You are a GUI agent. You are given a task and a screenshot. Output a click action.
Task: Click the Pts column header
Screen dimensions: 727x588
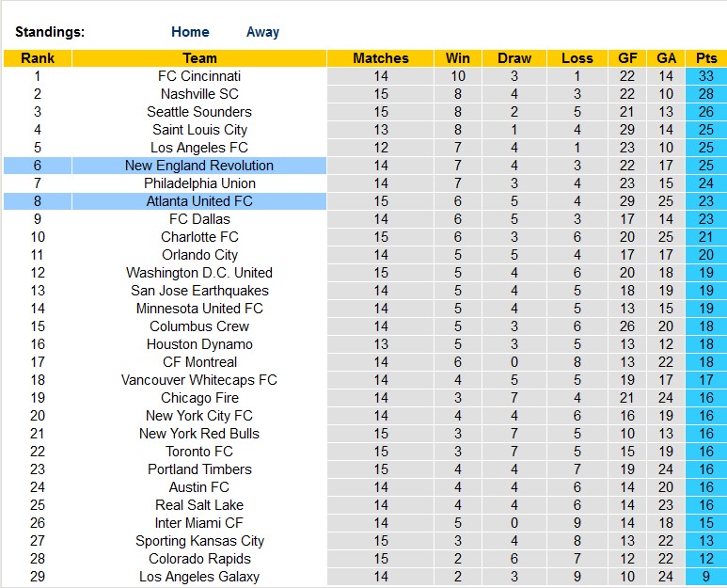pos(706,58)
